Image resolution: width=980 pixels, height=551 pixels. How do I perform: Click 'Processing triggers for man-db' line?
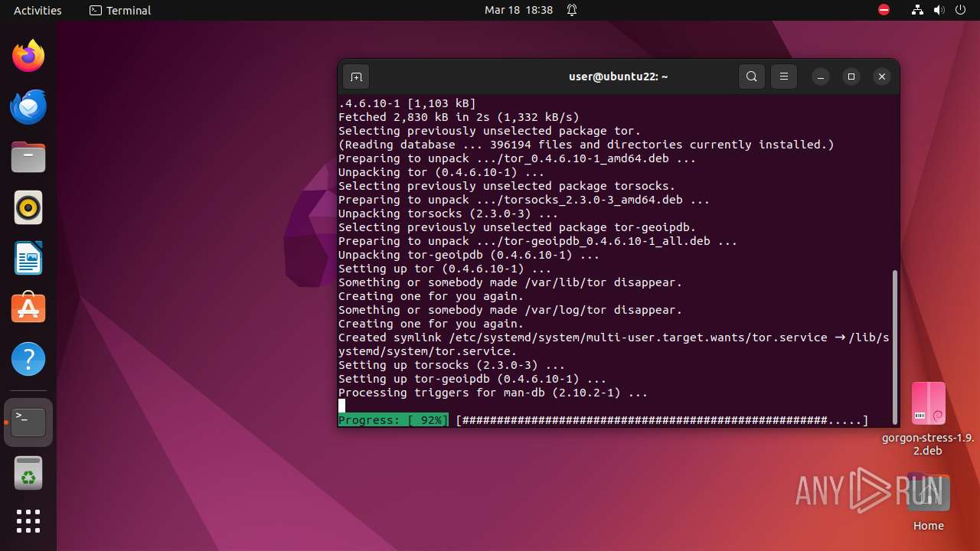[x=493, y=393]
